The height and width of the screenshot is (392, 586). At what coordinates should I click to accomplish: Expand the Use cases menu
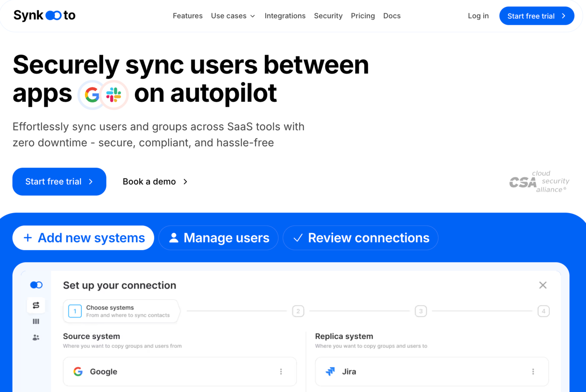tap(233, 16)
